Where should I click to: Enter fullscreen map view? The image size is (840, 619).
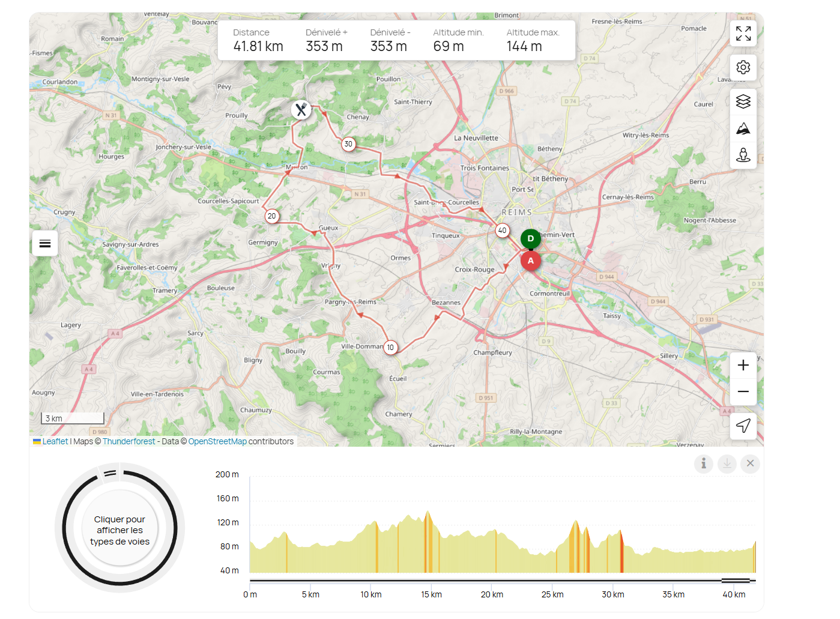[x=743, y=34]
